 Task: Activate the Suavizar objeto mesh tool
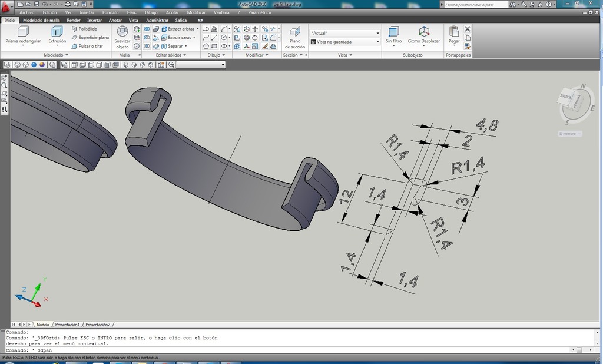pyautogui.click(x=122, y=32)
